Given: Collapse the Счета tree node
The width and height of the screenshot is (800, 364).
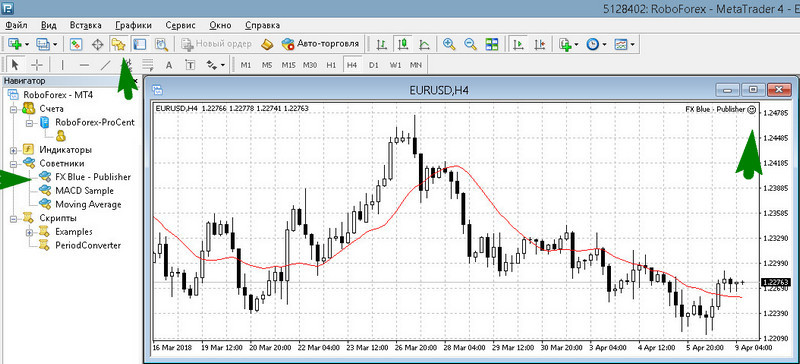Looking at the screenshot, I should point(13,109).
